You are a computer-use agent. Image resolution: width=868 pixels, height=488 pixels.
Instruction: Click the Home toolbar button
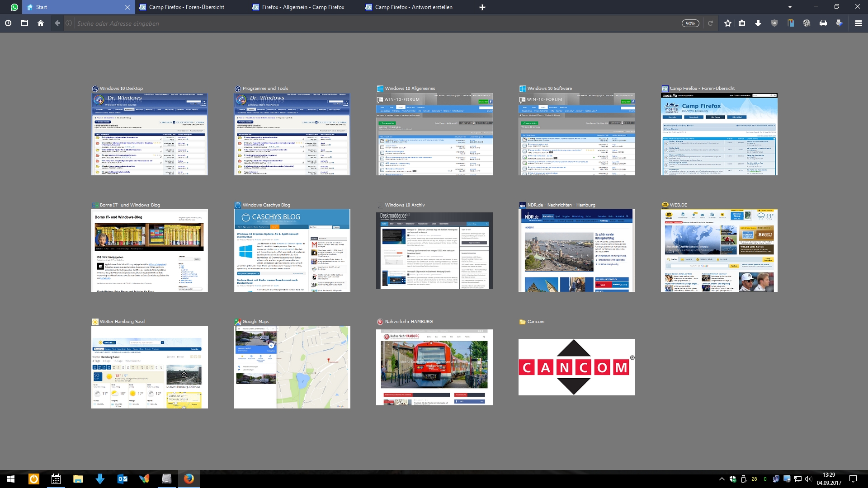[x=41, y=23]
